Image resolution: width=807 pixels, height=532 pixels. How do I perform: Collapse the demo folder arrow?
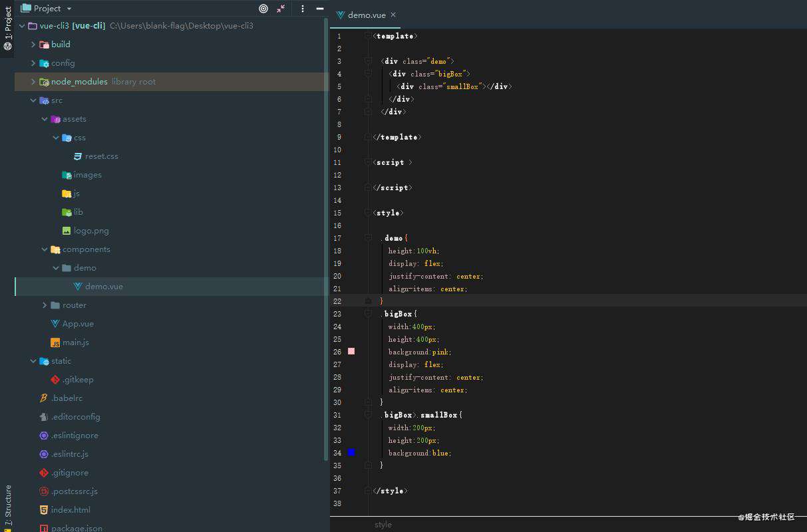click(56, 268)
